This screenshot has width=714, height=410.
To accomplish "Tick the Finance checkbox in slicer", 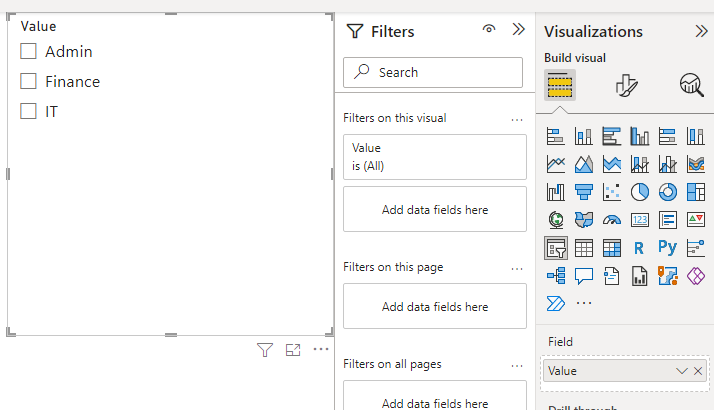I will 28,81.
